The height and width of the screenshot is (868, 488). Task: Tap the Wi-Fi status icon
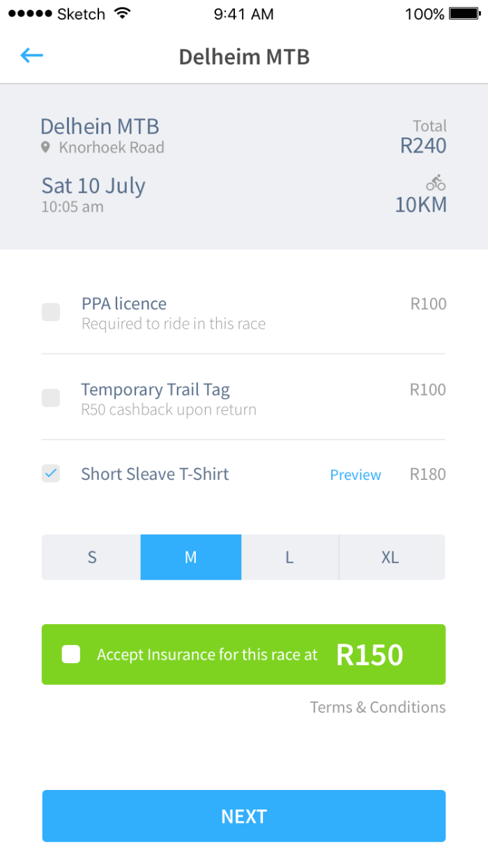pos(123,14)
